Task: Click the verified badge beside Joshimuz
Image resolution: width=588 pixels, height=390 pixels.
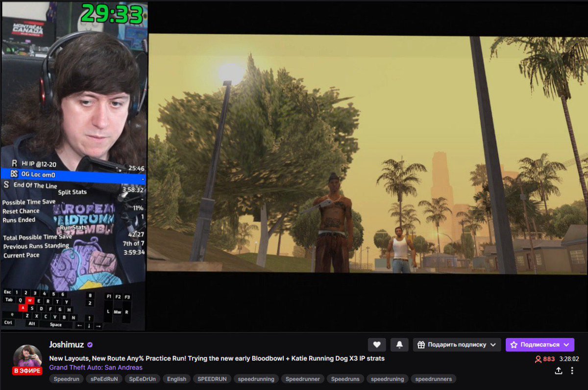Action: (x=90, y=345)
